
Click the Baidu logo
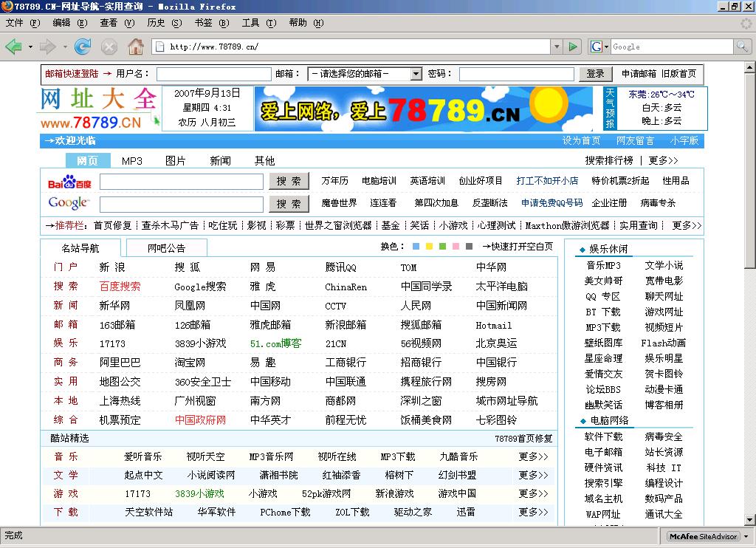69,182
